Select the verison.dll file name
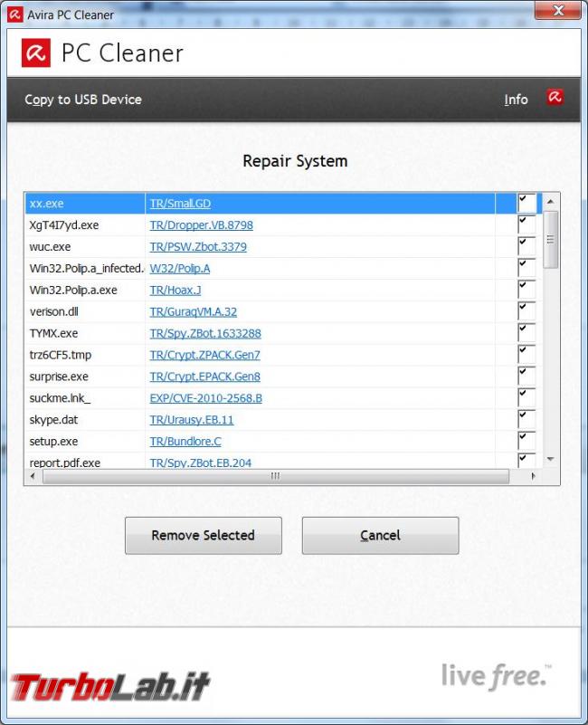 (x=54, y=311)
